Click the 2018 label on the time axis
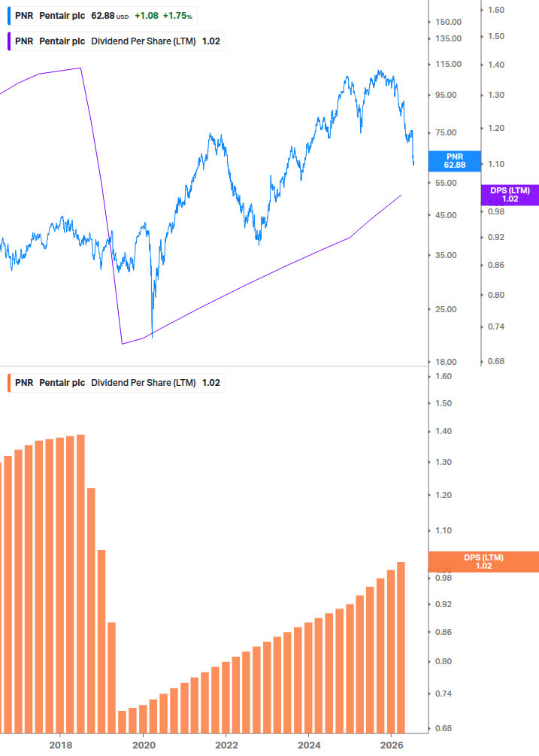The width and height of the screenshot is (539, 756). tap(61, 745)
